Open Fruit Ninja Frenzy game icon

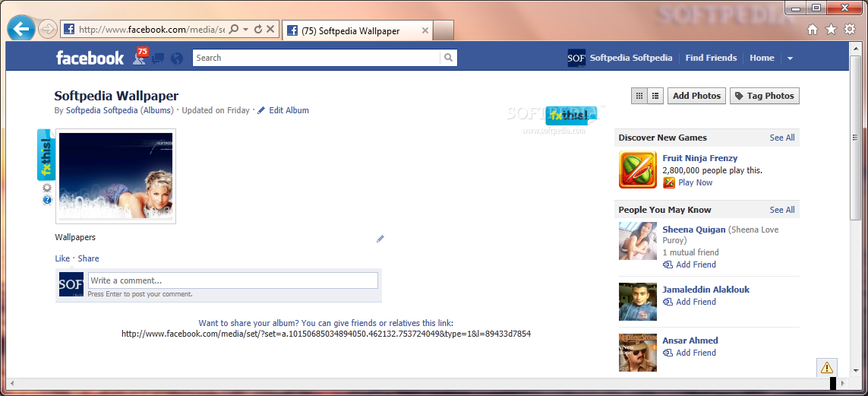(638, 170)
